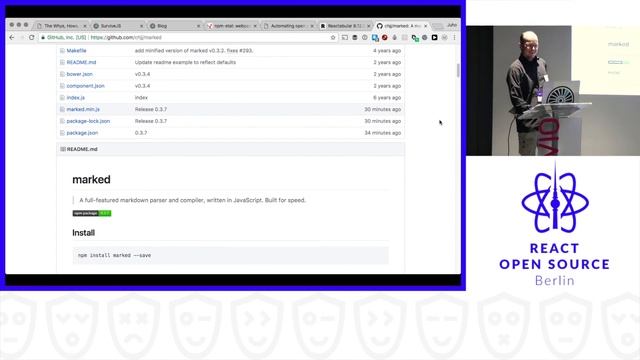Click the browser vertical scrollbar thumb
Viewport: 640px width, 360px height.
pos(458,70)
